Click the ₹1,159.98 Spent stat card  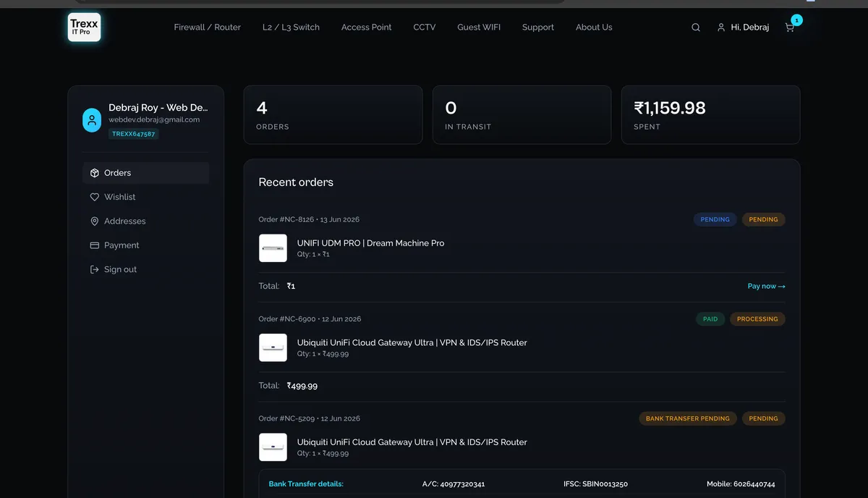point(711,114)
